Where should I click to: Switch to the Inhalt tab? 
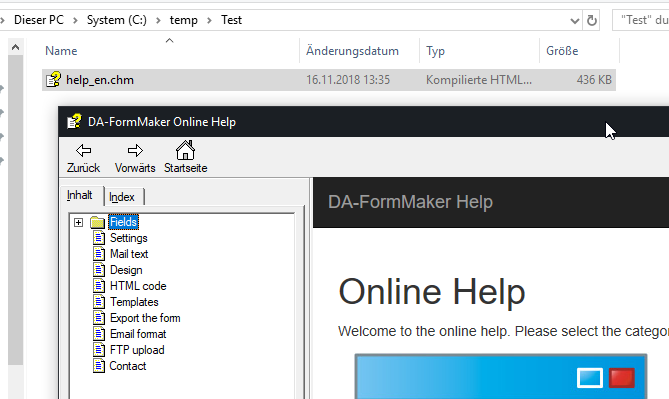pyautogui.click(x=80, y=195)
